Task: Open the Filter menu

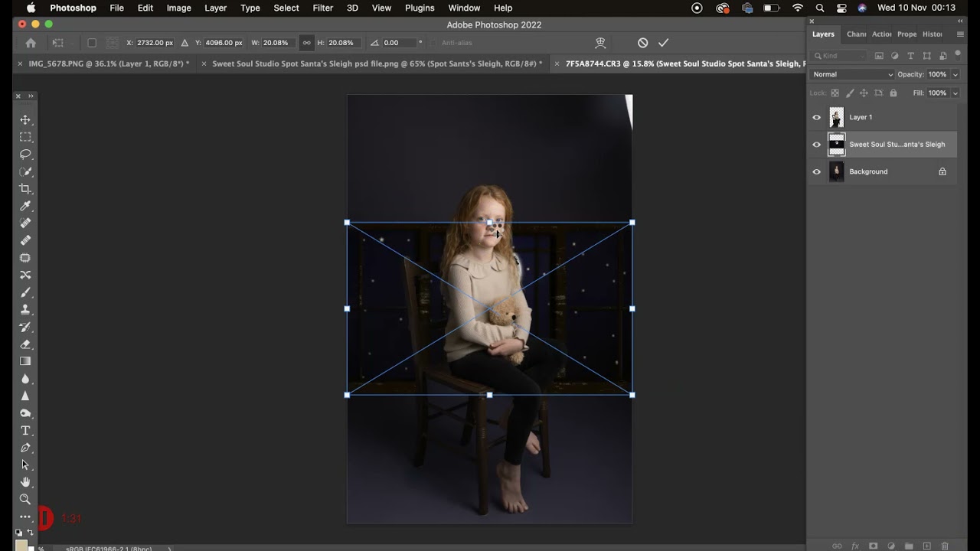Action: (x=323, y=8)
